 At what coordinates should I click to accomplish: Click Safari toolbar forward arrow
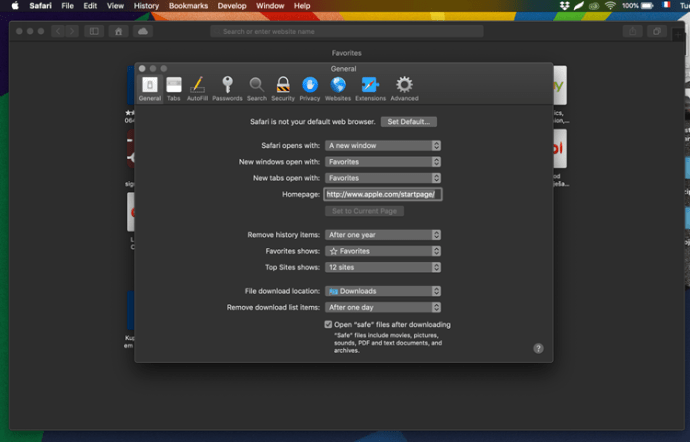pos(72,31)
